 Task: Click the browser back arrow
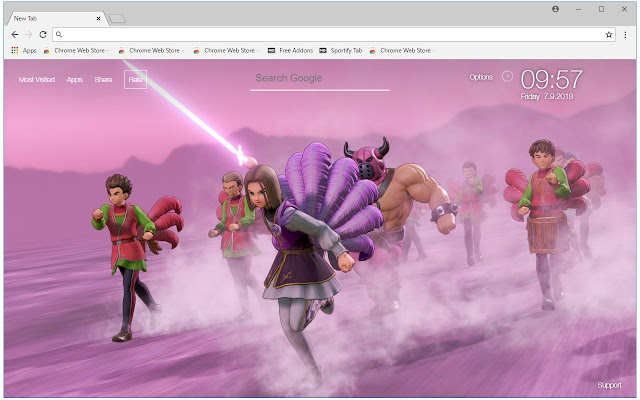tap(15, 35)
